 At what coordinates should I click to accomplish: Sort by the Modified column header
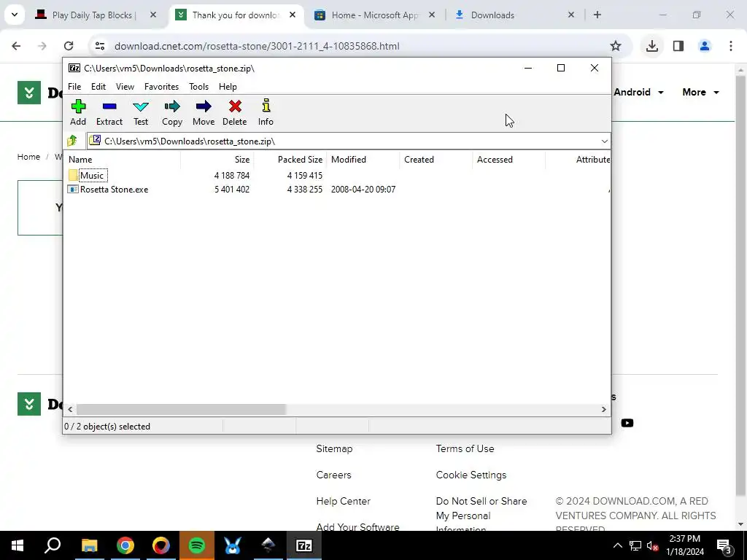(x=363, y=160)
